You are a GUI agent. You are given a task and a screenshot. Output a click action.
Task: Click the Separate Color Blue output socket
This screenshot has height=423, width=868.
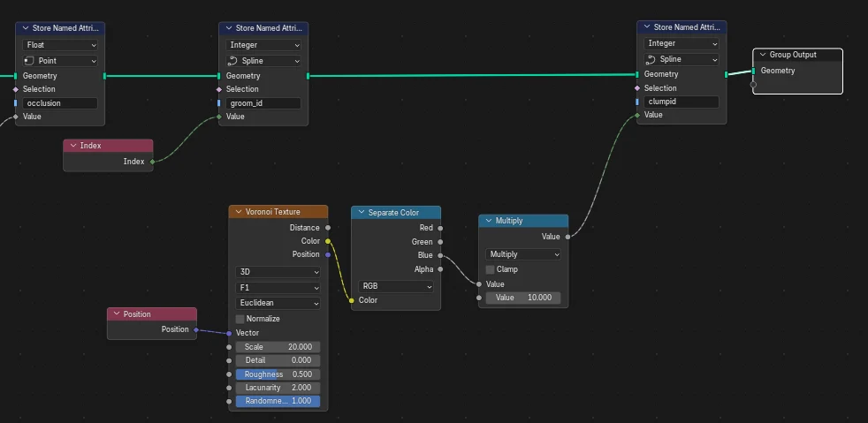pyautogui.click(x=440, y=255)
